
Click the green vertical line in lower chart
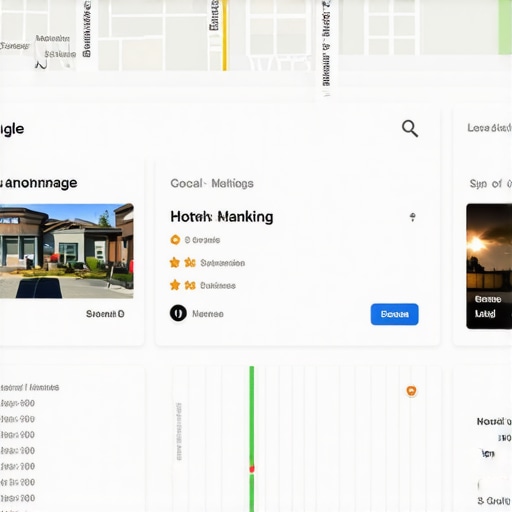click(x=252, y=439)
